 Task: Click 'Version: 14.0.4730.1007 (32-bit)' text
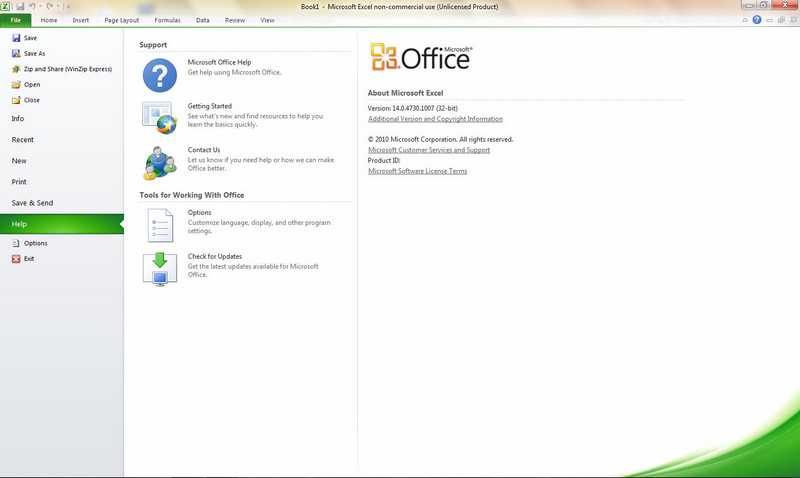tap(413, 108)
